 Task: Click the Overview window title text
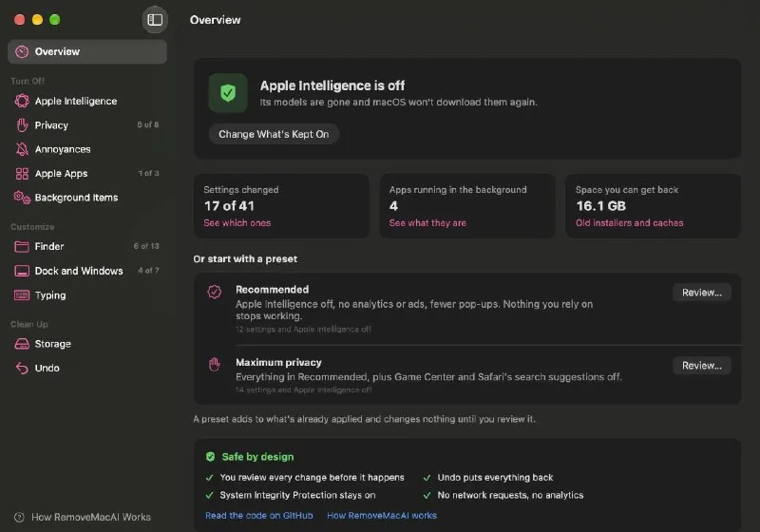pyautogui.click(x=216, y=20)
